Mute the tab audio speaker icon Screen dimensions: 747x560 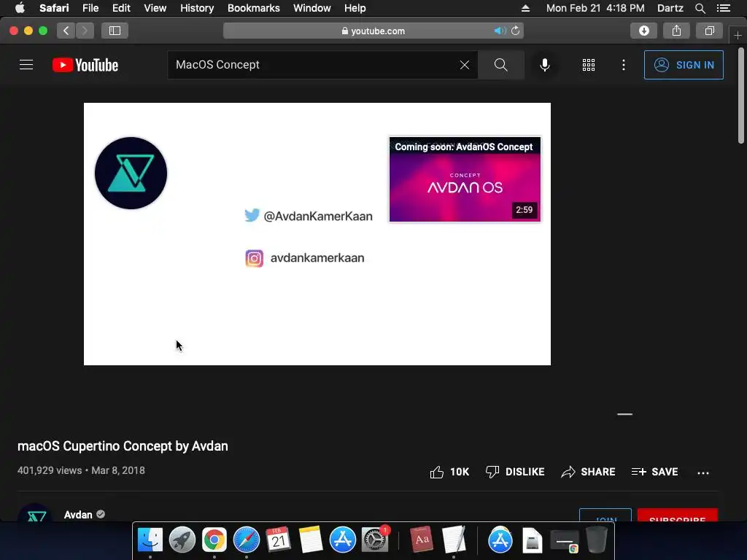(499, 31)
